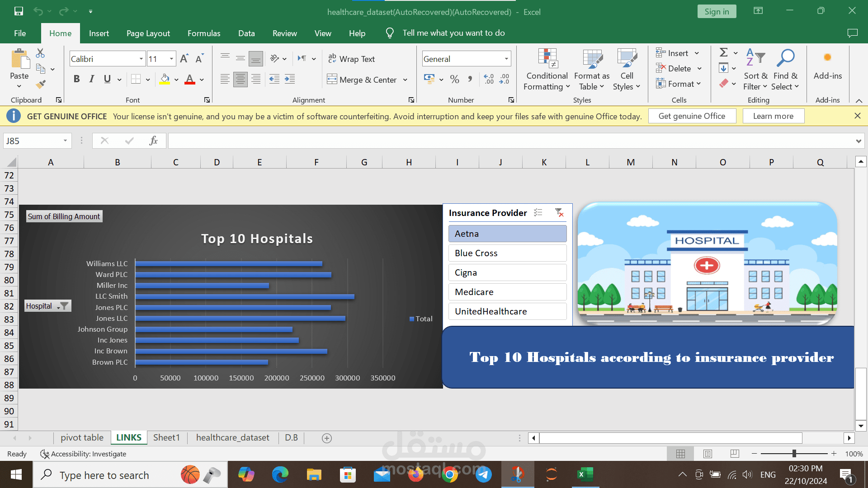Toggle Bold formatting

coord(76,80)
